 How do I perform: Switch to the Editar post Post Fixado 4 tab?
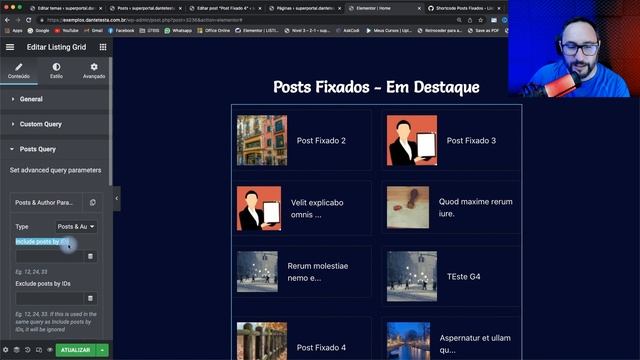[224, 8]
